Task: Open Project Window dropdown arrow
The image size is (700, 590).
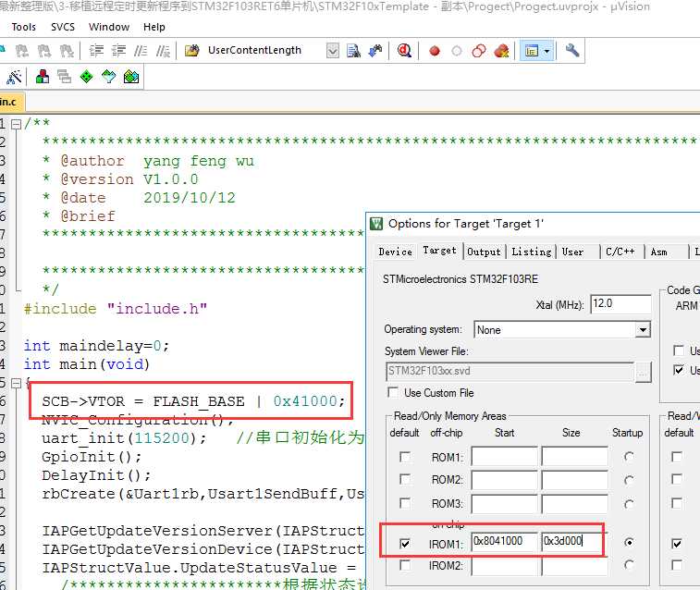Action: 547,51
